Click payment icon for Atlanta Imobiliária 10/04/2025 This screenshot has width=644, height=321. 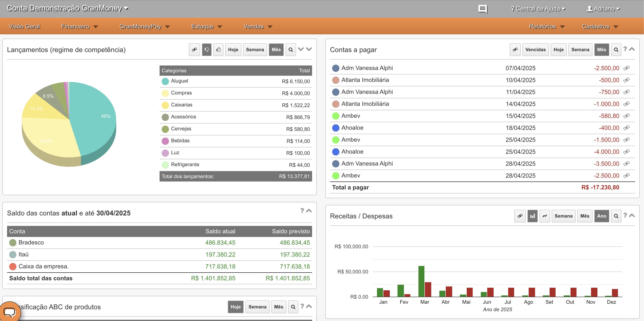pyautogui.click(x=626, y=80)
